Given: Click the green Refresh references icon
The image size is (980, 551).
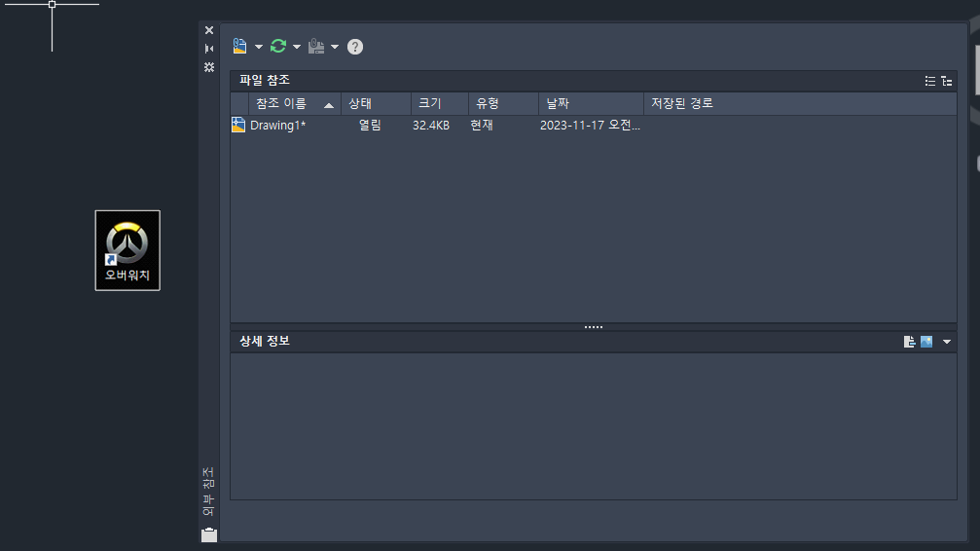Looking at the screenshot, I should click(278, 47).
